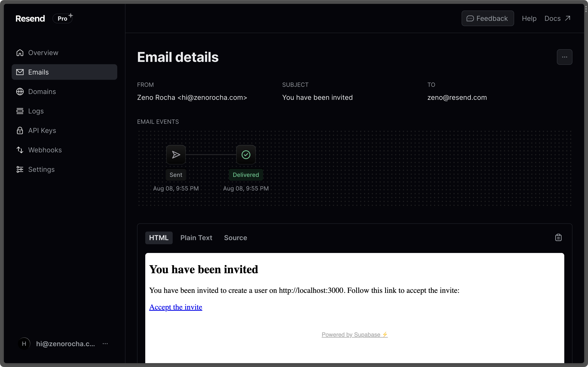Click the Emails sidebar icon
Viewport: 588px width, 367px height.
point(20,72)
